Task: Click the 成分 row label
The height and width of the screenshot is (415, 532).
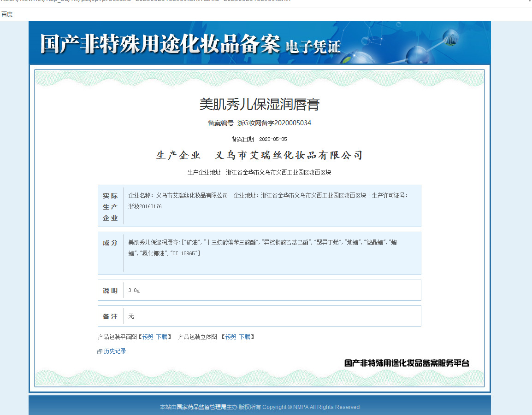Action: pyautogui.click(x=110, y=243)
